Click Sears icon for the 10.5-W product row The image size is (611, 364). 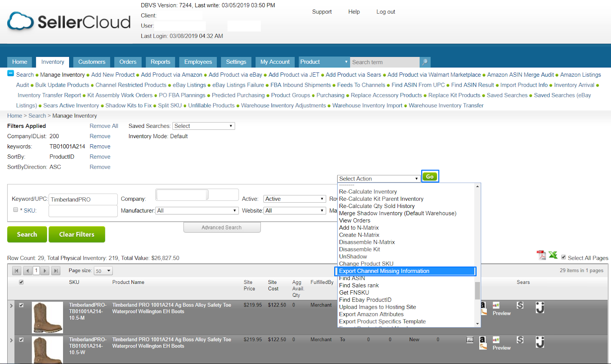520,340
